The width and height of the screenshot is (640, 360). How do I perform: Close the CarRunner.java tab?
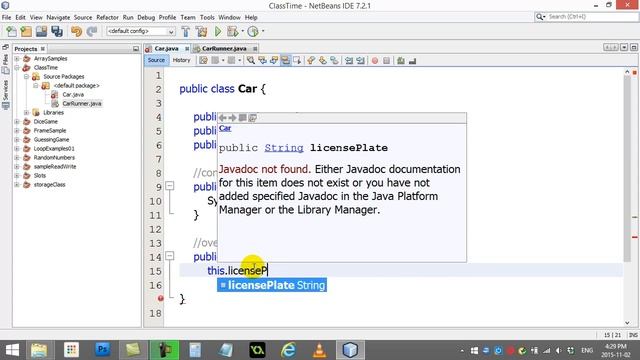[x=255, y=49]
